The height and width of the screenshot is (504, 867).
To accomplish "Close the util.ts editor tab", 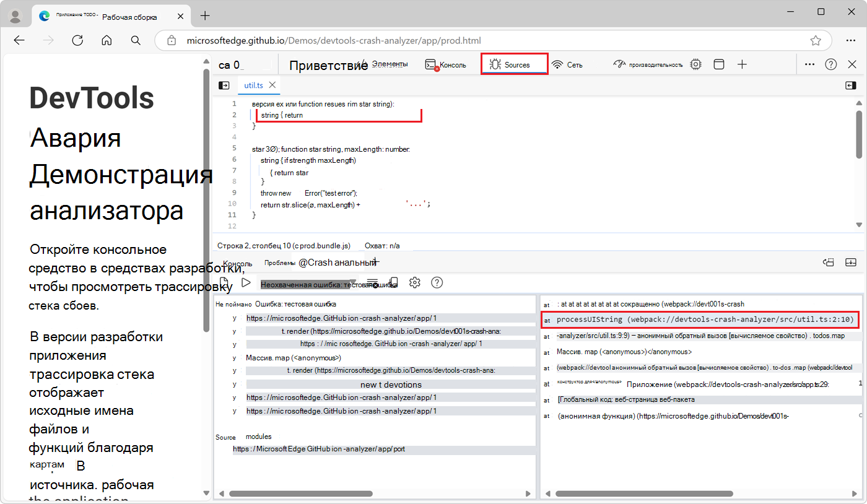I will (x=272, y=85).
